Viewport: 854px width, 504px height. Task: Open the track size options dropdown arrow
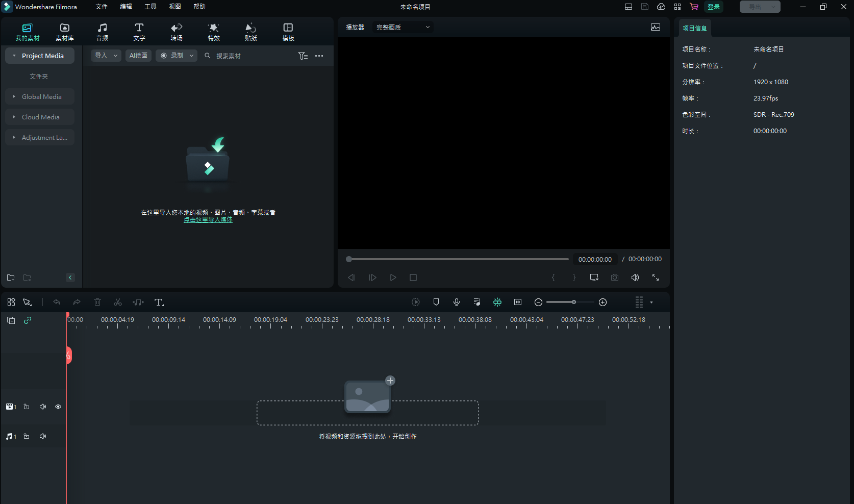[x=651, y=303]
